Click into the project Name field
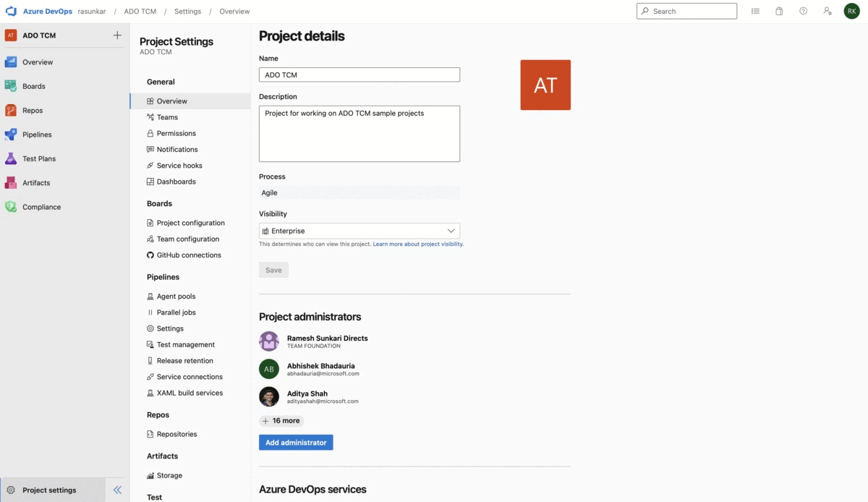This screenshot has width=868, height=502. tap(359, 75)
